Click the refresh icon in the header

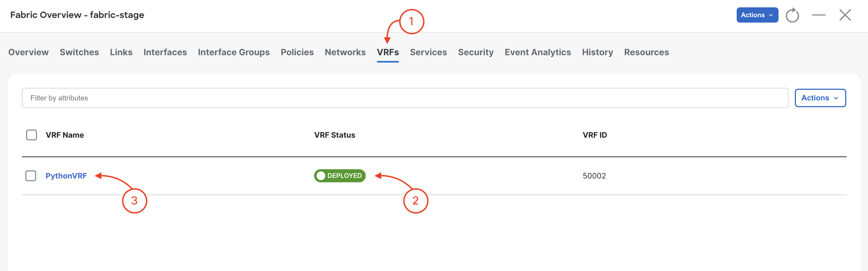tap(792, 15)
